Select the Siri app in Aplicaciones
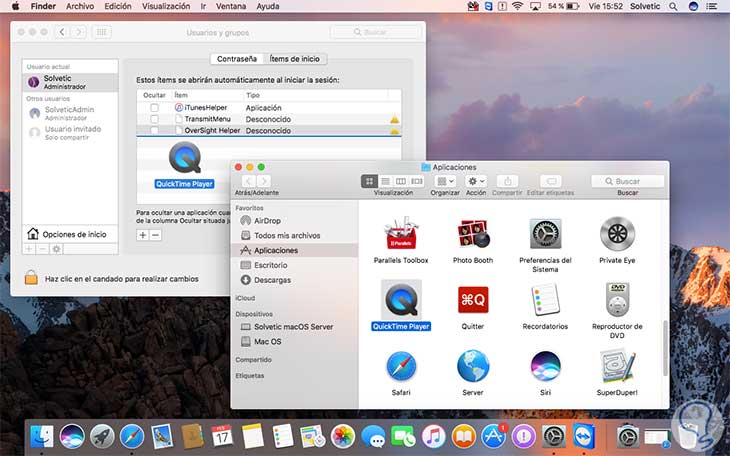This screenshot has width=730, height=456. [x=545, y=367]
